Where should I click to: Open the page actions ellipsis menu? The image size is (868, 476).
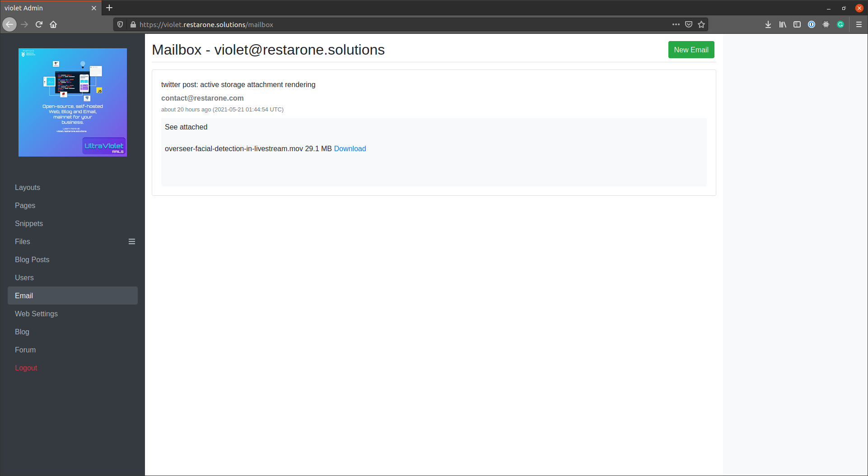click(x=676, y=24)
